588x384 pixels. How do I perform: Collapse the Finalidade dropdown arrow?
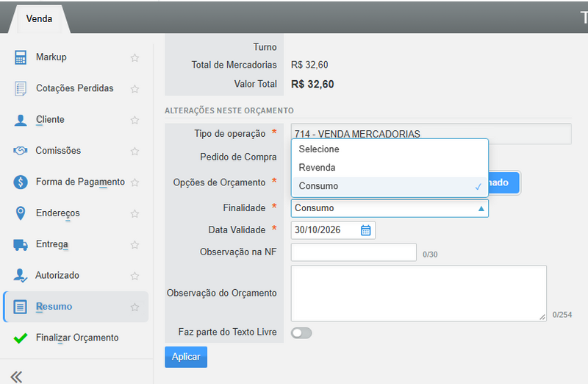point(481,208)
